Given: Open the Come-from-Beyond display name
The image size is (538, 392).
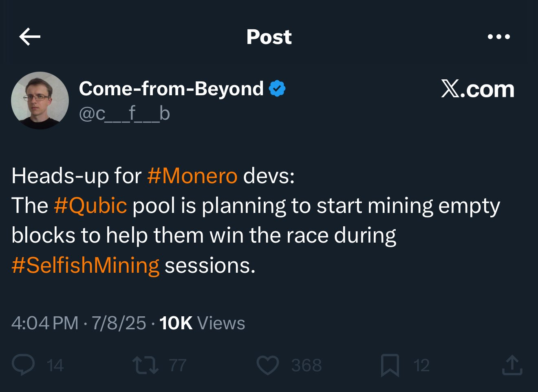Looking at the screenshot, I should click(171, 88).
